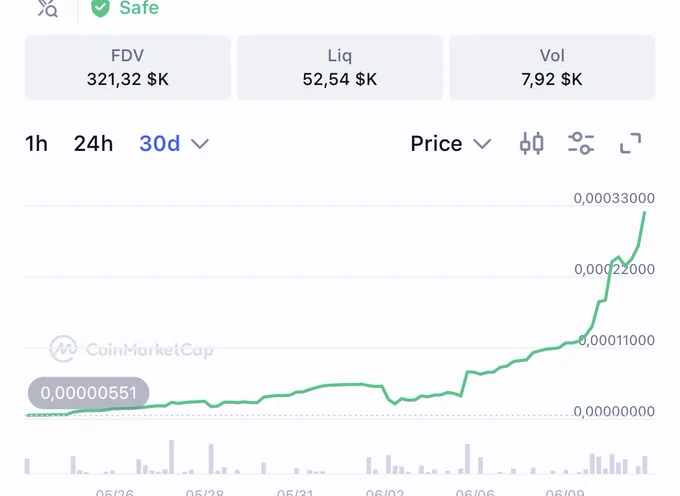
Task: Select the 24h timeframe
Action: click(x=93, y=144)
